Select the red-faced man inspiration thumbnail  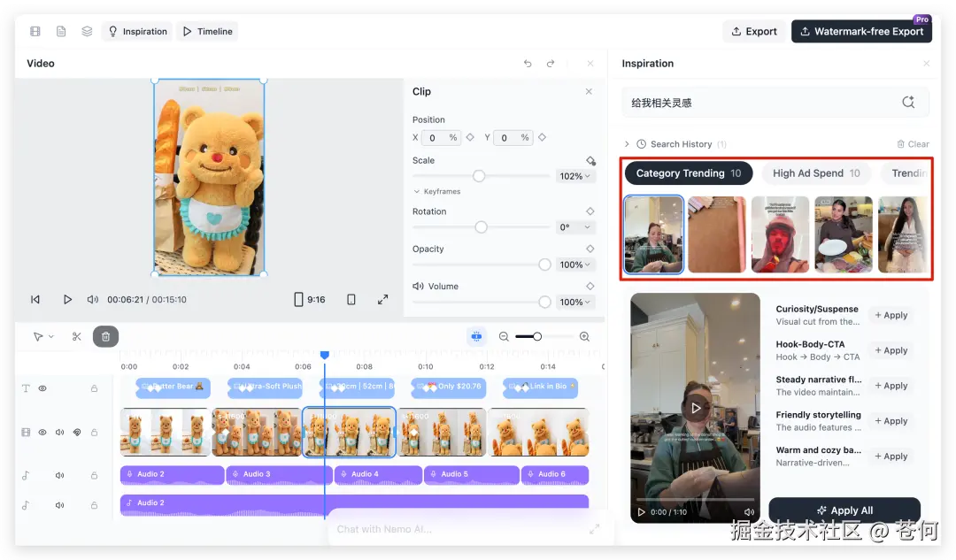[x=780, y=234]
